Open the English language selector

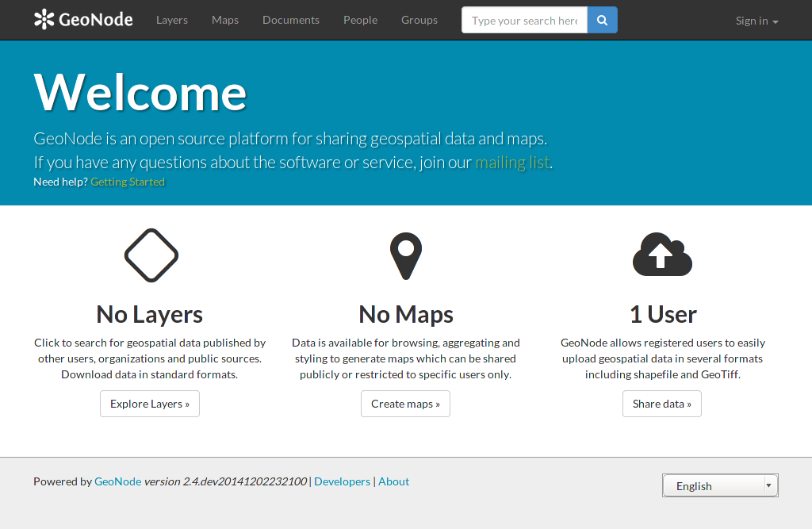click(720, 485)
